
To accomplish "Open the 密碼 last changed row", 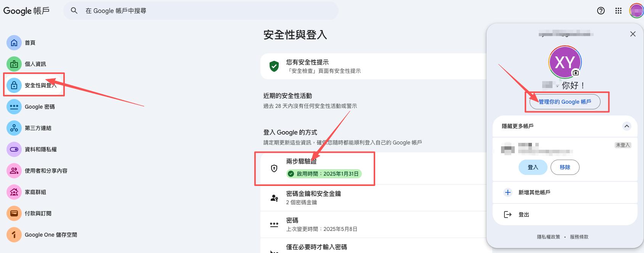I will (x=374, y=224).
